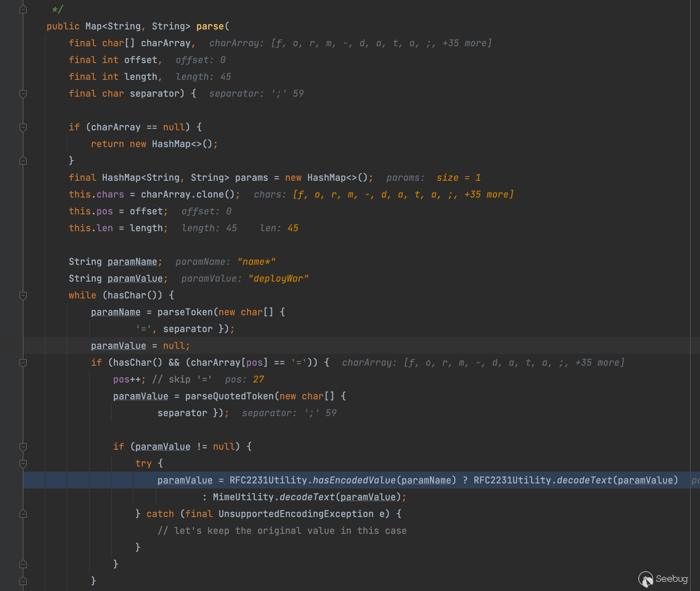Screen dimensions: 700x591
Task: Click fold end icon at comment terminator
Action: click(x=23, y=9)
